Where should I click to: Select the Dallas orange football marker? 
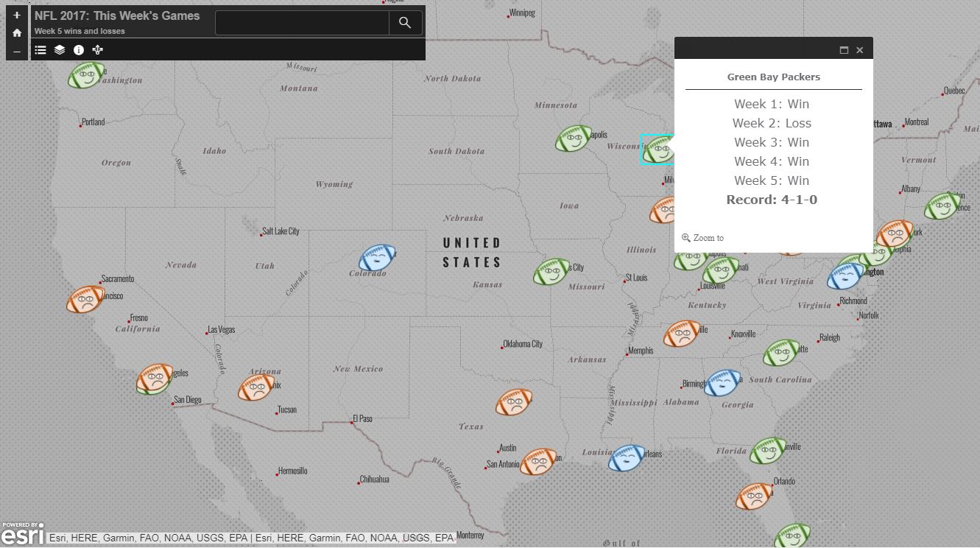(514, 402)
